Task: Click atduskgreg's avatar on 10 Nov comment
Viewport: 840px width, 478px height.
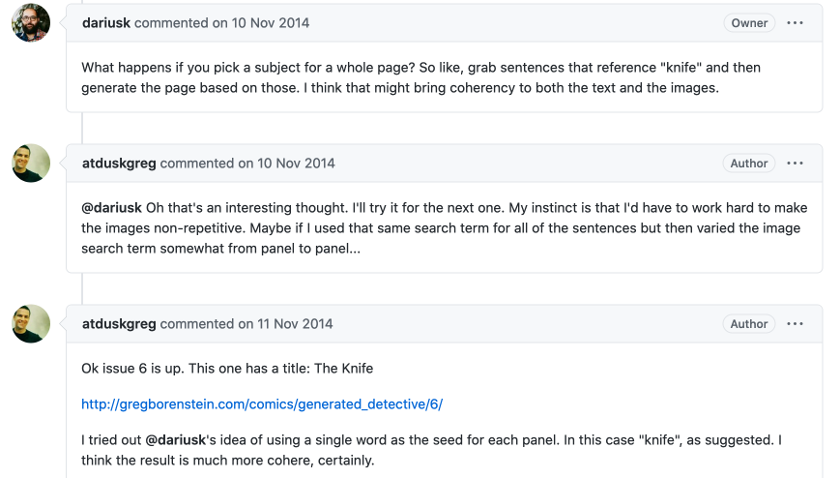Action: [x=31, y=163]
